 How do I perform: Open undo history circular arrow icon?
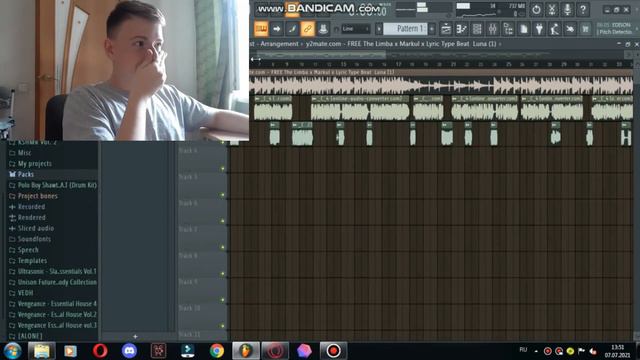click(x=536, y=9)
